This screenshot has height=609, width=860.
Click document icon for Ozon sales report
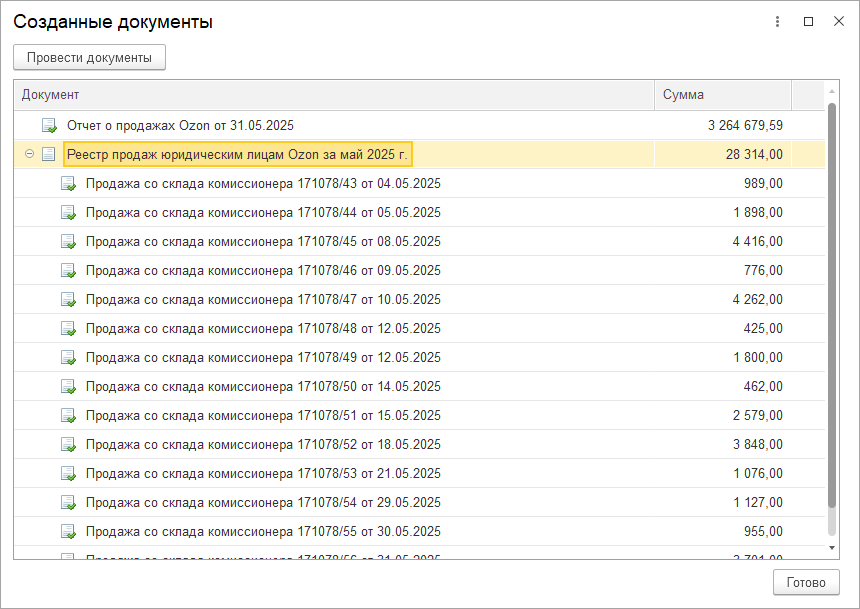[x=49, y=126]
